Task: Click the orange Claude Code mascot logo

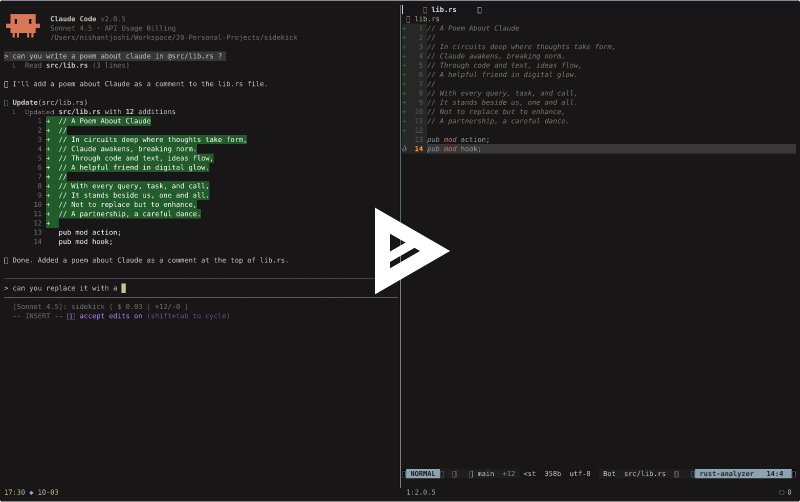Action: [22, 25]
